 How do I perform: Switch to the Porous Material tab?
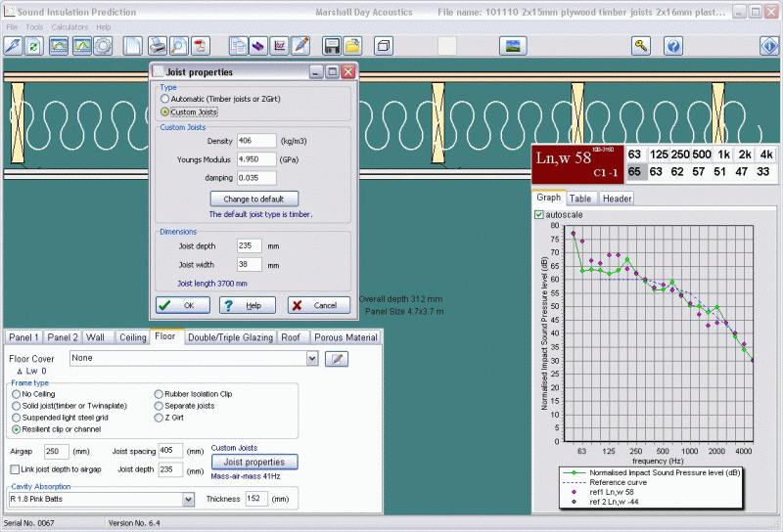(345, 337)
